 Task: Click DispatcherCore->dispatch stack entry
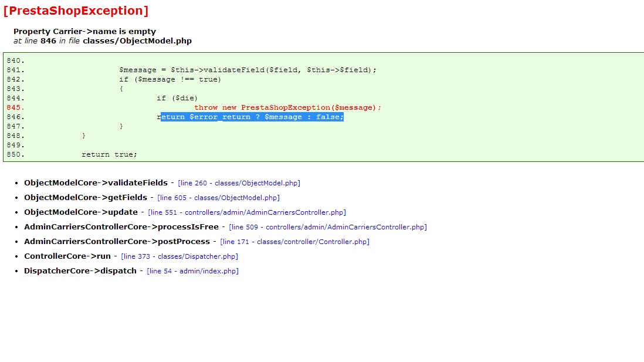(80, 271)
